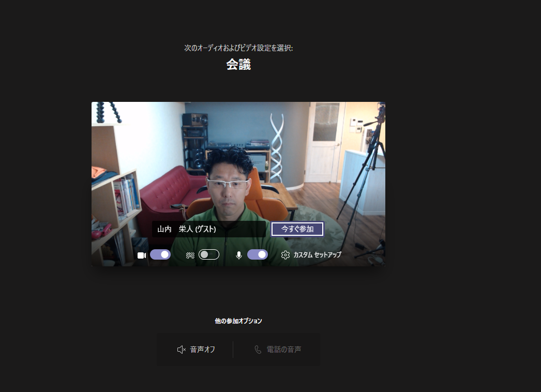Image resolution: width=541 pixels, height=392 pixels.
Task: Click the 他の参加オプション label
Action: pos(238,321)
